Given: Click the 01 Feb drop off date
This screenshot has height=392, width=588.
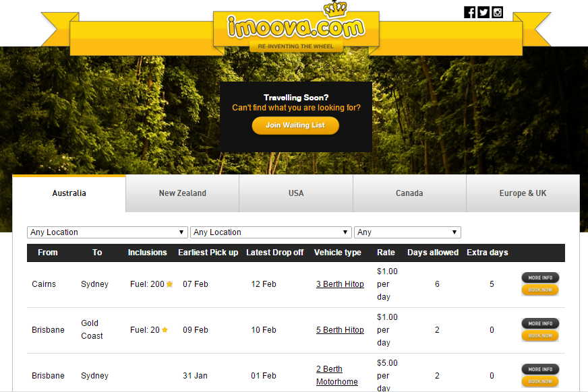Looking at the screenshot, I should [x=264, y=376].
